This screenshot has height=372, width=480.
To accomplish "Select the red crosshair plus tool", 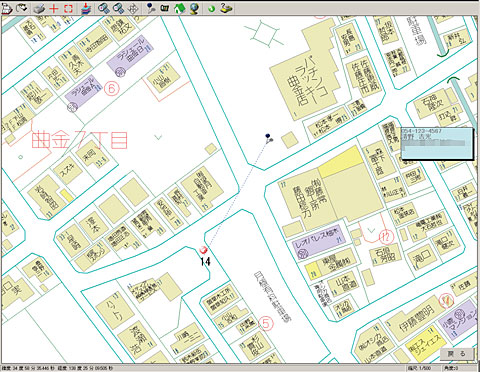I will coord(54,8).
